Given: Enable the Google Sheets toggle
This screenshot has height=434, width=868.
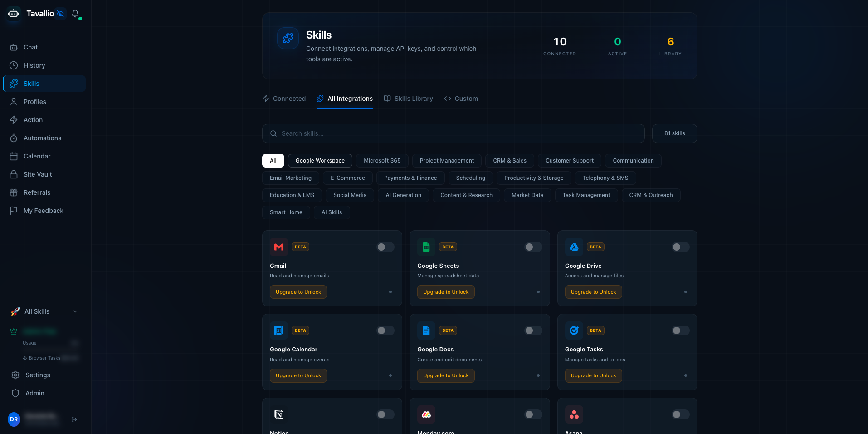Looking at the screenshot, I should [x=533, y=247].
